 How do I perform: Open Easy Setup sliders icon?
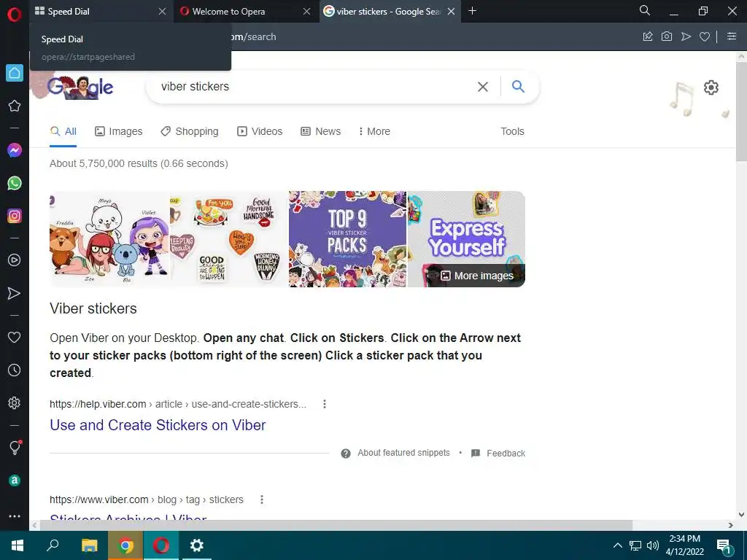point(732,36)
